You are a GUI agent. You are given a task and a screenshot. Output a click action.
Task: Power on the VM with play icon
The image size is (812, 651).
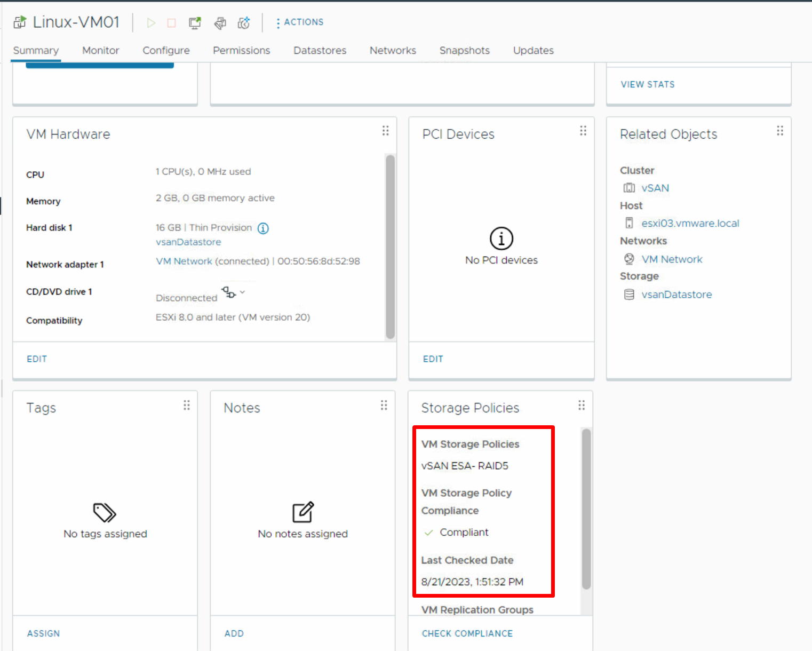[151, 22]
